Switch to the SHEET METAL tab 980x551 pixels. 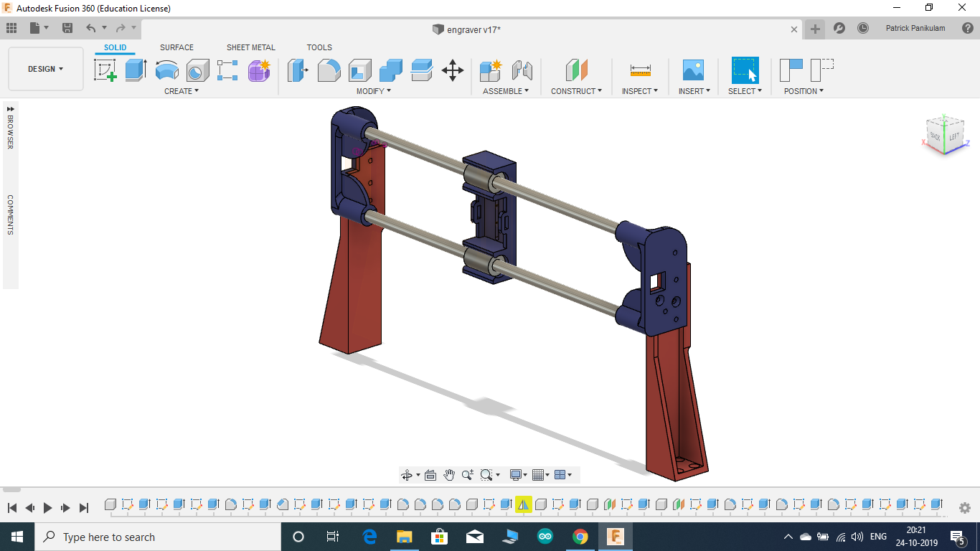click(250, 47)
